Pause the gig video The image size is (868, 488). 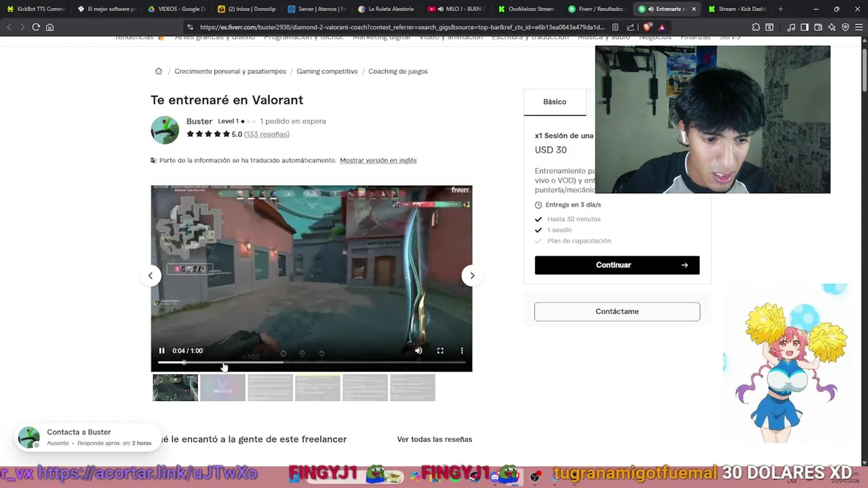tap(161, 350)
